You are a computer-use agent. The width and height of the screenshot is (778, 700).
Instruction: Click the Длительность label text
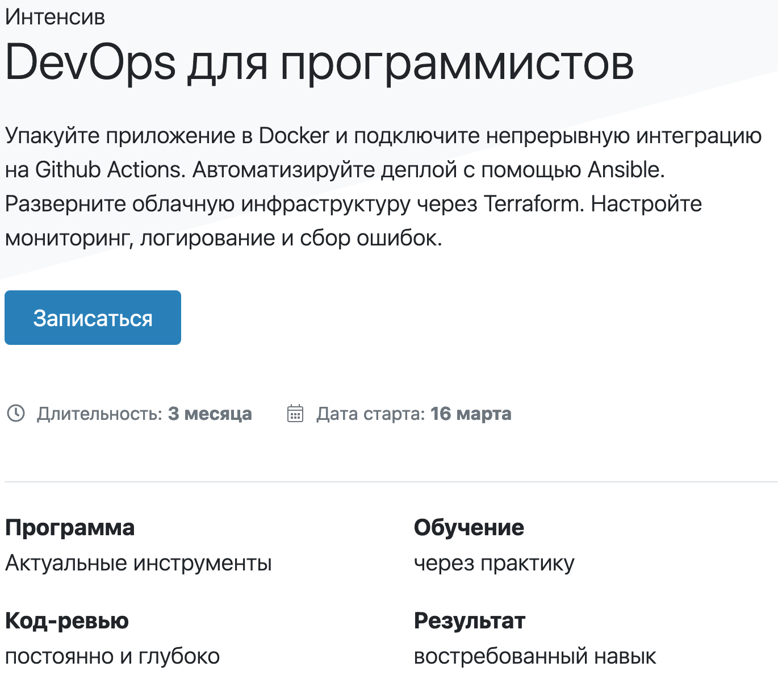coord(100,414)
